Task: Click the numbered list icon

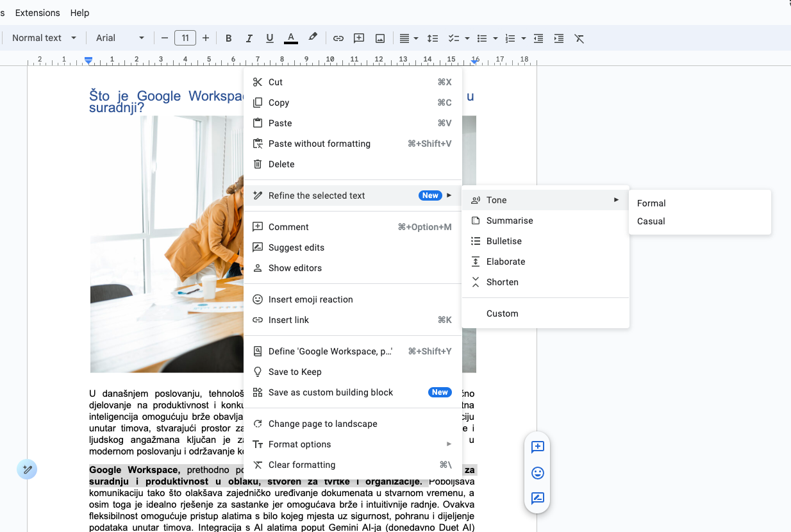Action: pyautogui.click(x=510, y=38)
